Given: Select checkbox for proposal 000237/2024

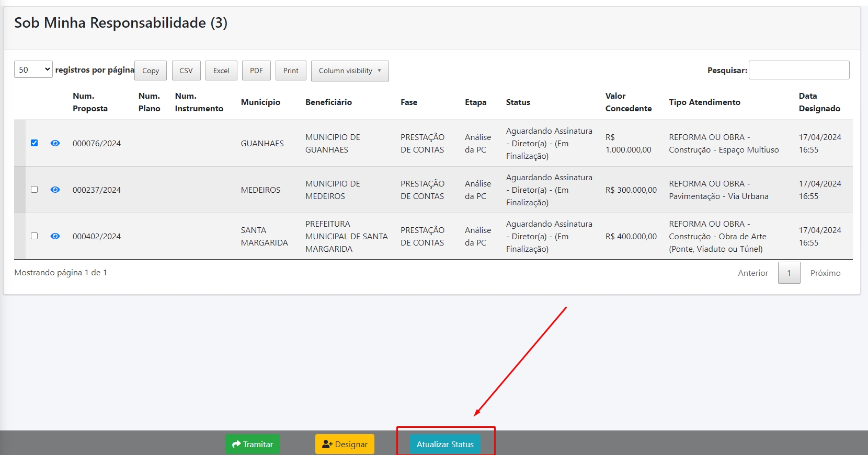Looking at the screenshot, I should point(34,190).
